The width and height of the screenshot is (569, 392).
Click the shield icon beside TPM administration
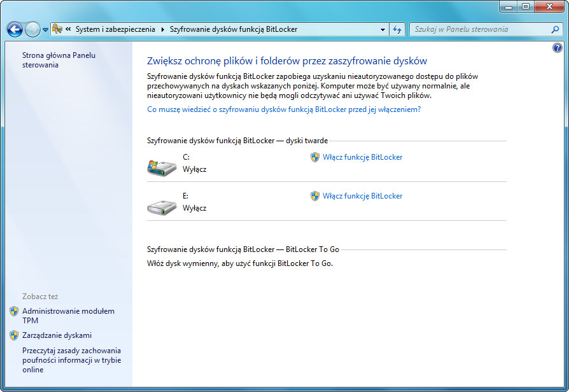click(x=14, y=312)
